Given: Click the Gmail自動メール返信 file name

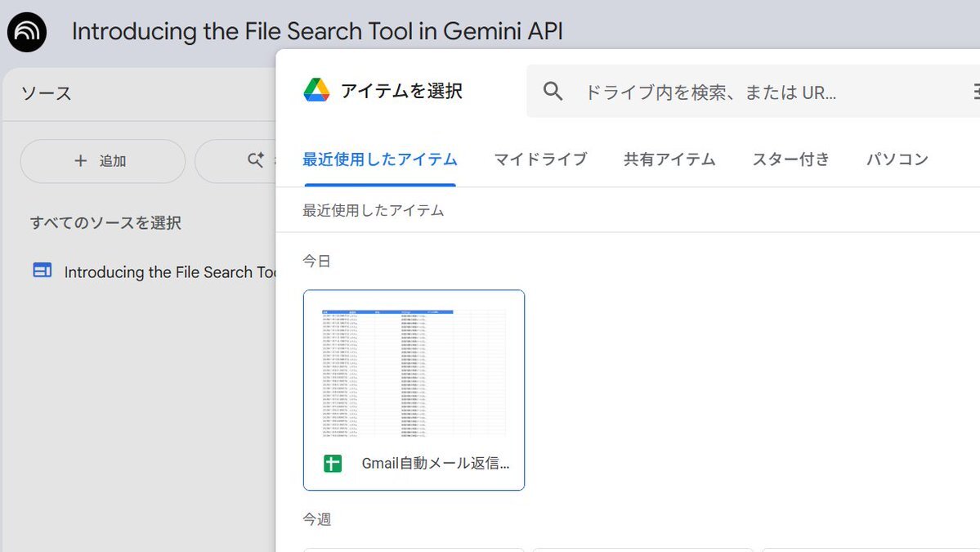Looking at the screenshot, I should point(435,464).
